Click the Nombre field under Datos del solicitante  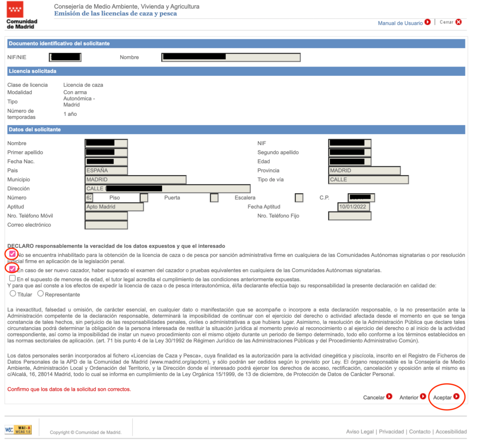point(106,143)
